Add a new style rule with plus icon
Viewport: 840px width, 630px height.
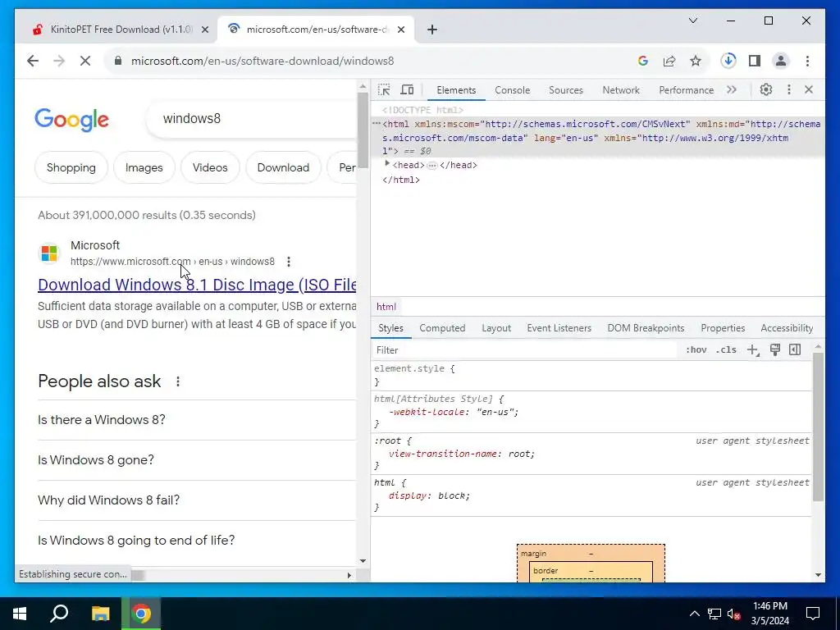[753, 349]
